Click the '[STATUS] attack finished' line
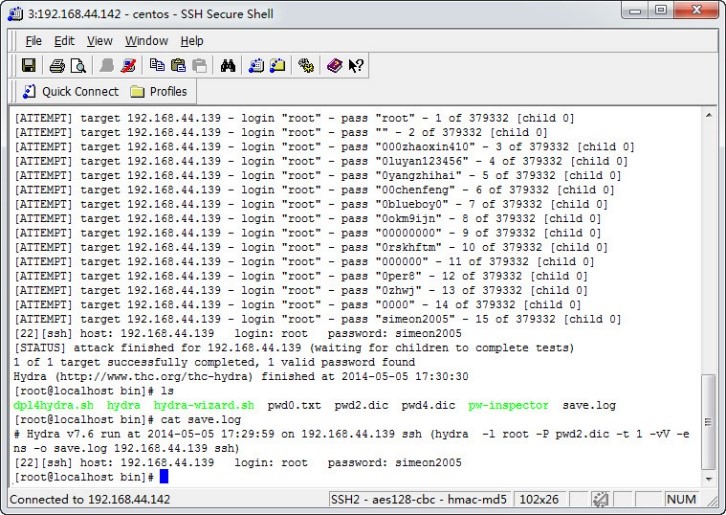This screenshot has width=726, height=515. [x=294, y=348]
